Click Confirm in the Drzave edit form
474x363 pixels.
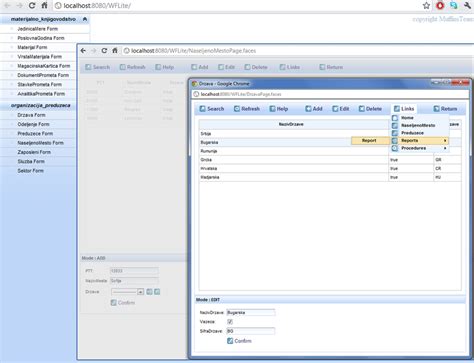[239, 341]
